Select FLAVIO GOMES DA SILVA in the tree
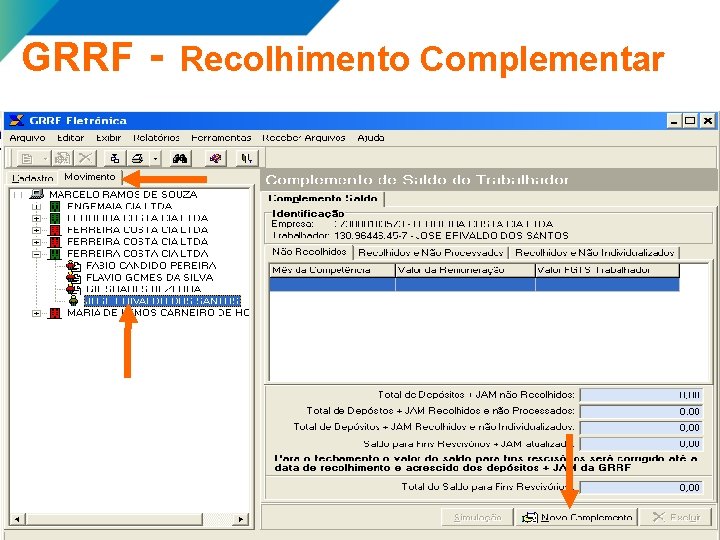Viewport: 720px width, 540px height. click(150, 277)
